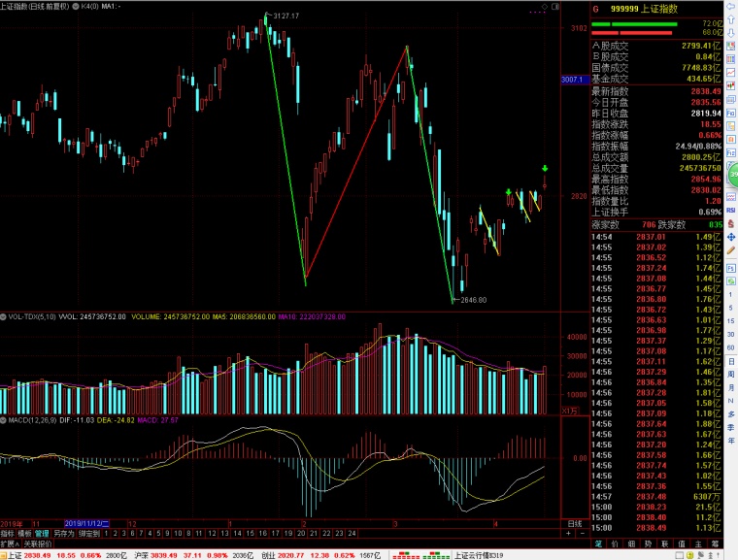The image size is (738, 560).
Task: Click the MACD settings circle icon
Action: 3,420
